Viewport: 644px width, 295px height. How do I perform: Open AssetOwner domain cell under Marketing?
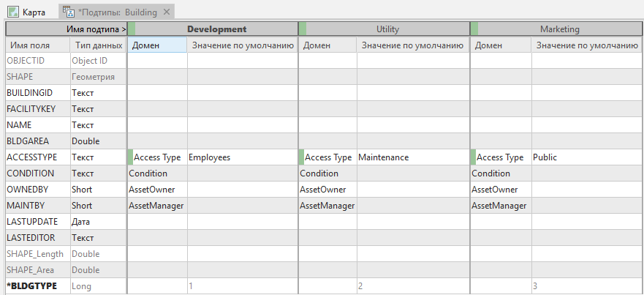(500, 190)
